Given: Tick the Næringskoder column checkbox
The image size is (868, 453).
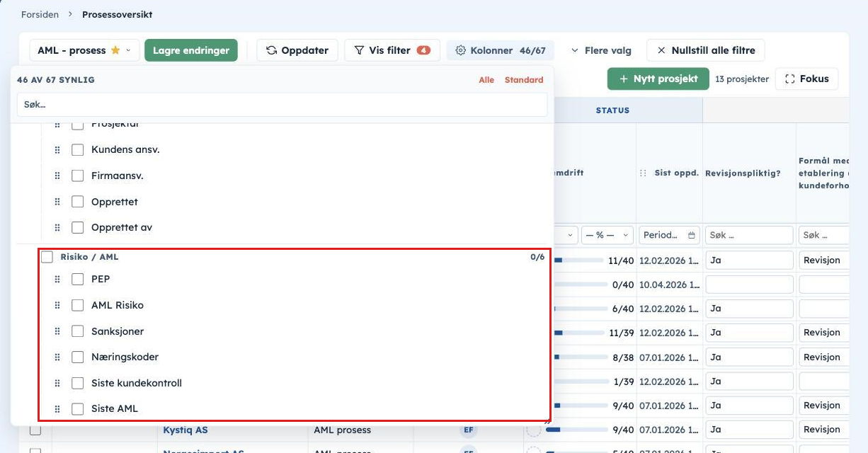Looking at the screenshot, I should point(78,357).
